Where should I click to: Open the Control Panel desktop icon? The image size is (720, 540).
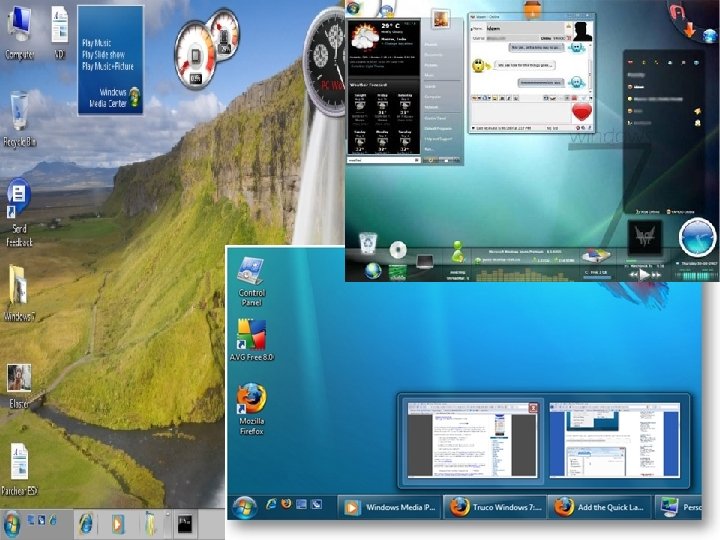pyautogui.click(x=251, y=281)
